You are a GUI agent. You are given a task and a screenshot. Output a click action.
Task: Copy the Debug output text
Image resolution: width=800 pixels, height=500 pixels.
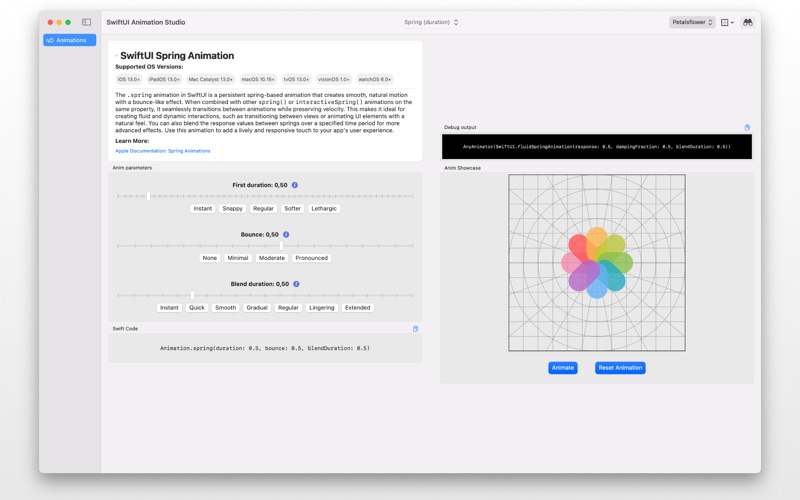747,128
